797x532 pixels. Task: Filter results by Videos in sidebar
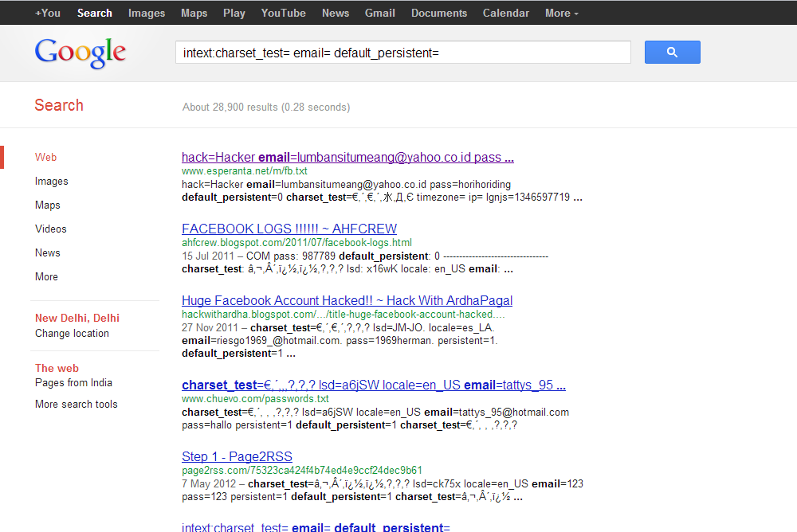click(51, 229)
